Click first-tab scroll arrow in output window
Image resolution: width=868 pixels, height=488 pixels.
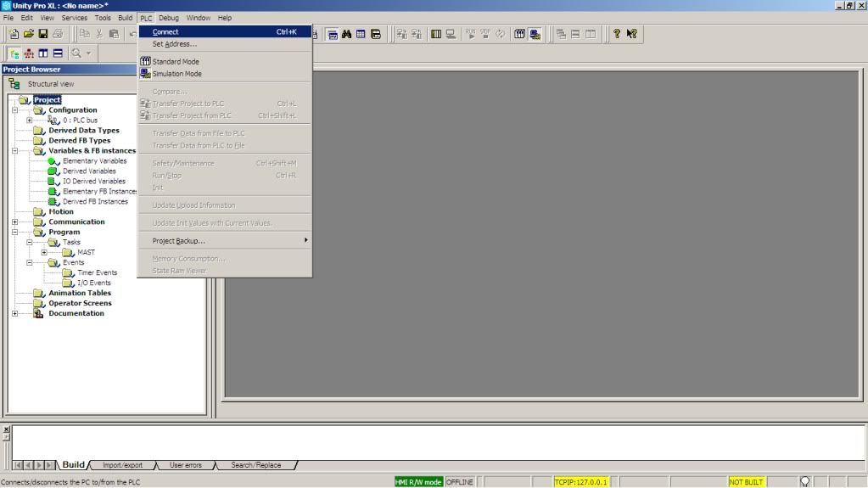coord(18,465)
